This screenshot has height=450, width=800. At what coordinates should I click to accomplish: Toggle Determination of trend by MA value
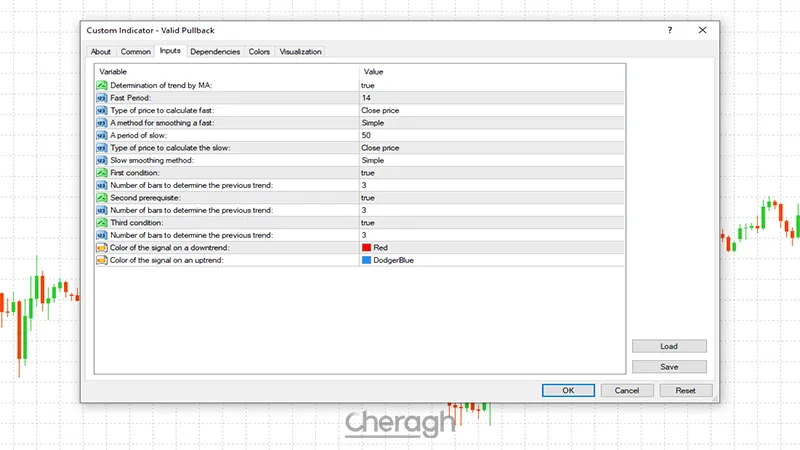pyautogui.click(x=368, y=86)
